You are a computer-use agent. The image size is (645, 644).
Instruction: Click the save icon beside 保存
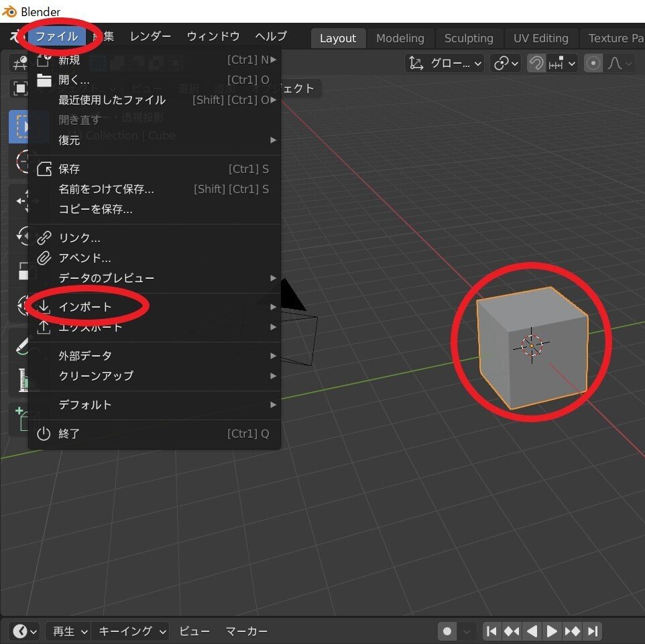44,169
